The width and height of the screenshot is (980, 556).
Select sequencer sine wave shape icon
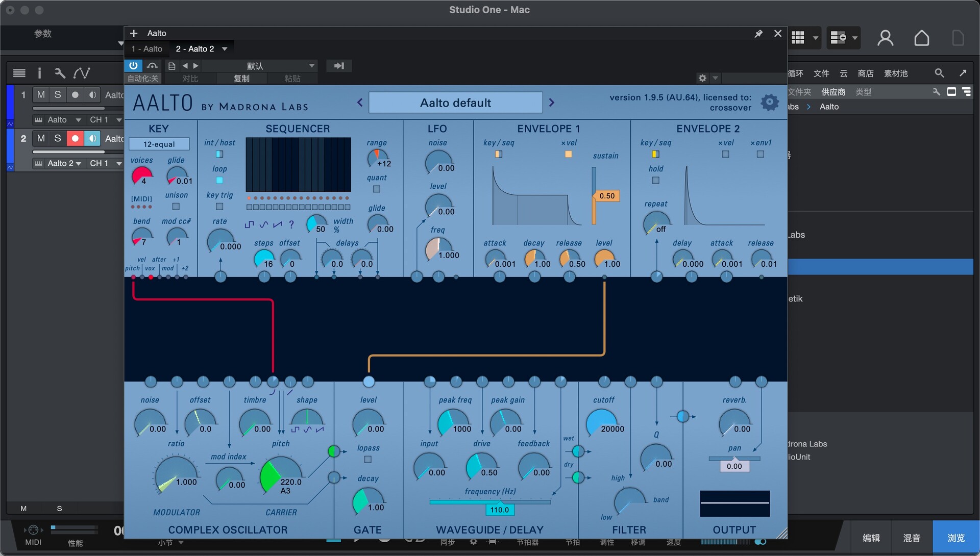click(263, 224)
